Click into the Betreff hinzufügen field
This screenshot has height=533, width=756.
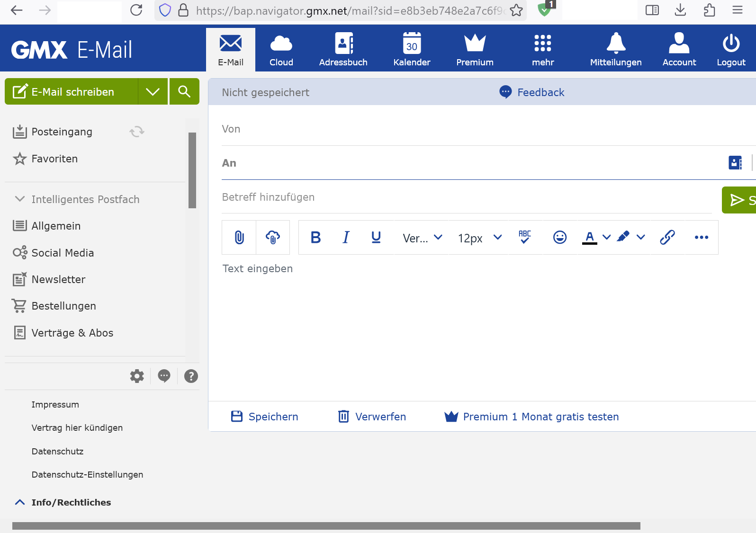(467, 197)
